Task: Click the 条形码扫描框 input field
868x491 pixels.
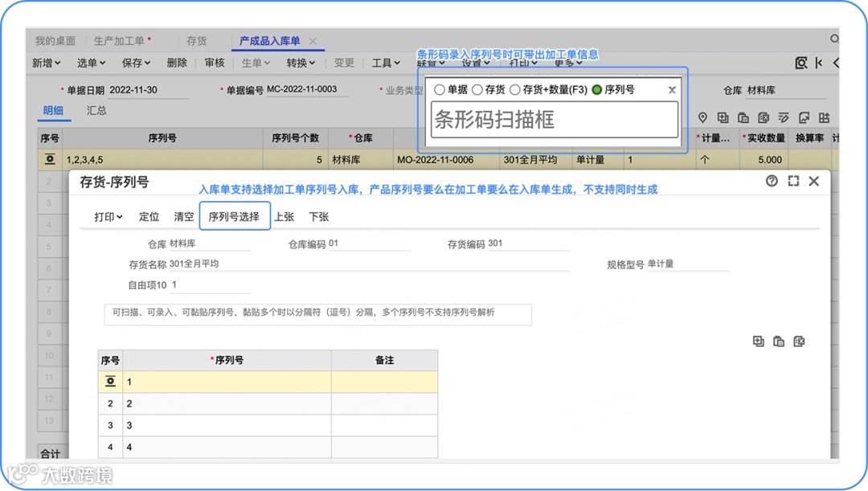Action: [x=554, y=120]
